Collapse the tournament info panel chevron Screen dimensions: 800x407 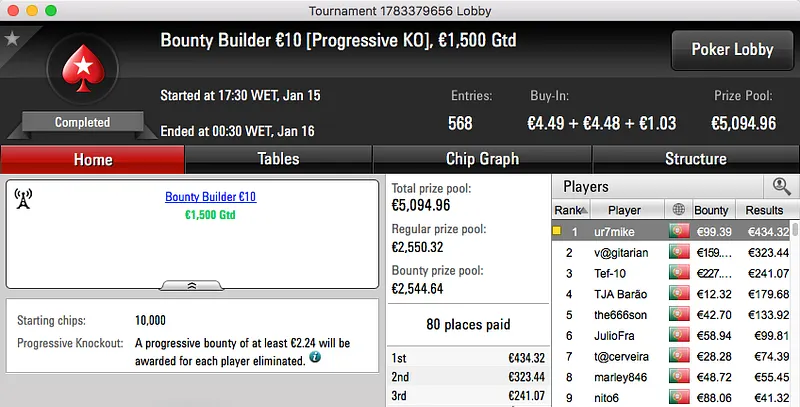pos(193,285)
